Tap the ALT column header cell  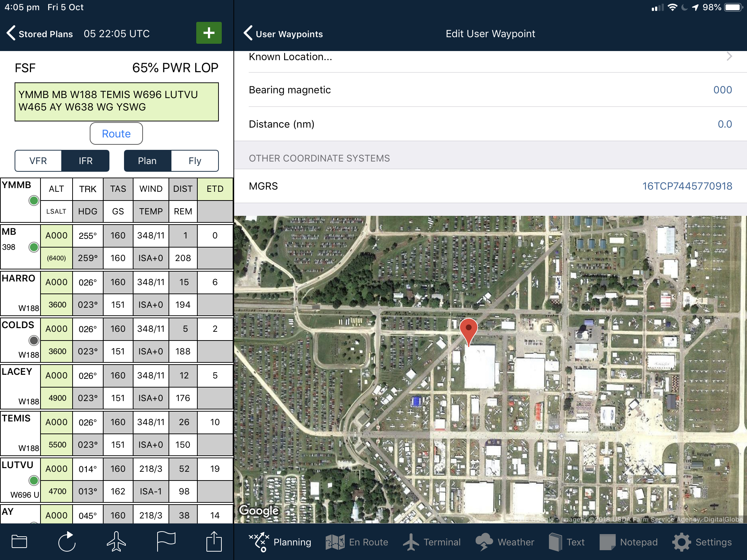point(57,189)
